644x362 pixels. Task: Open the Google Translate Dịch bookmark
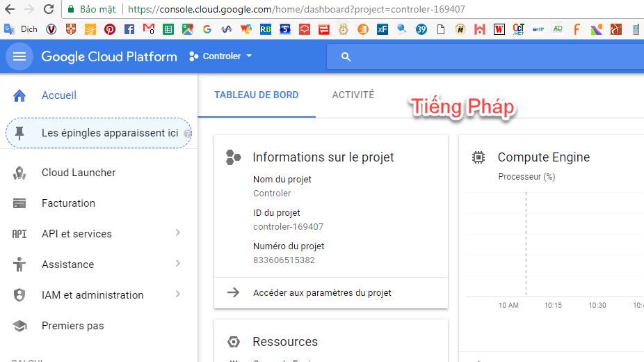[21, 29]
